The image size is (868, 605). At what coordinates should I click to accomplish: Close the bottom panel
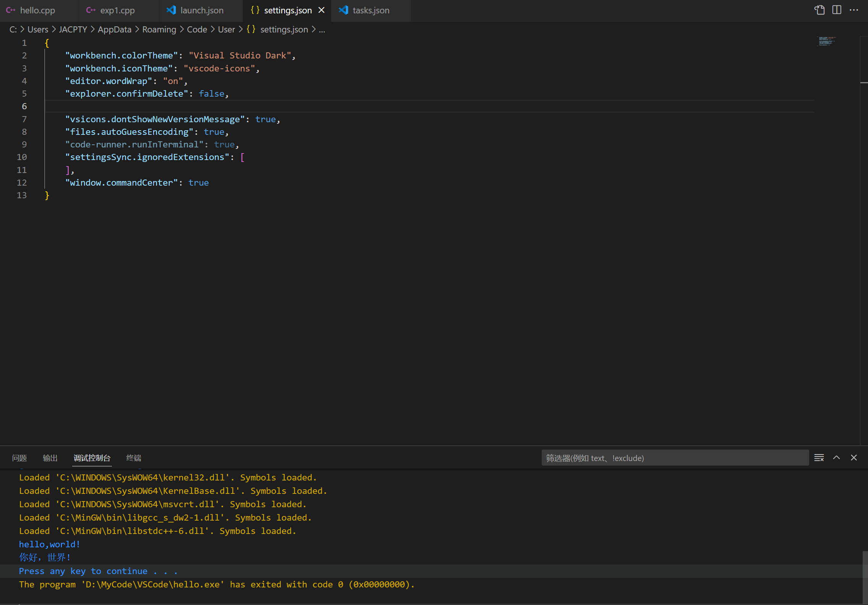coord(854,458)
